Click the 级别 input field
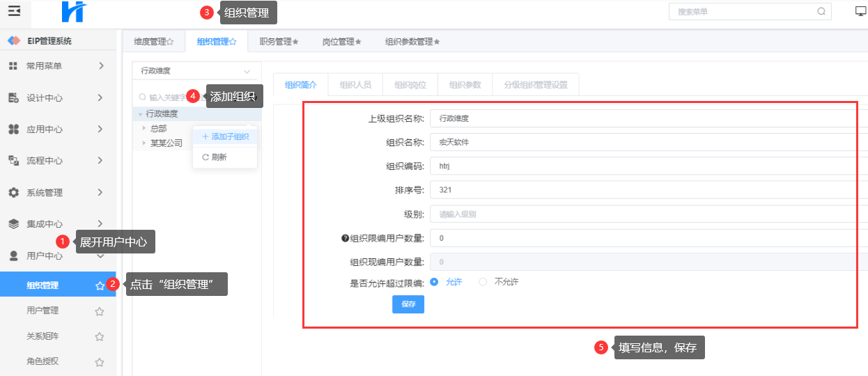The height and width of the screenshot is (376, 868). [x=649, y=214]
